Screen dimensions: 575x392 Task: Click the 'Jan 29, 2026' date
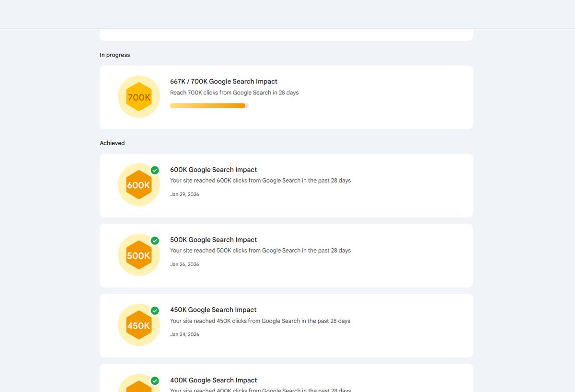[184, 195]
